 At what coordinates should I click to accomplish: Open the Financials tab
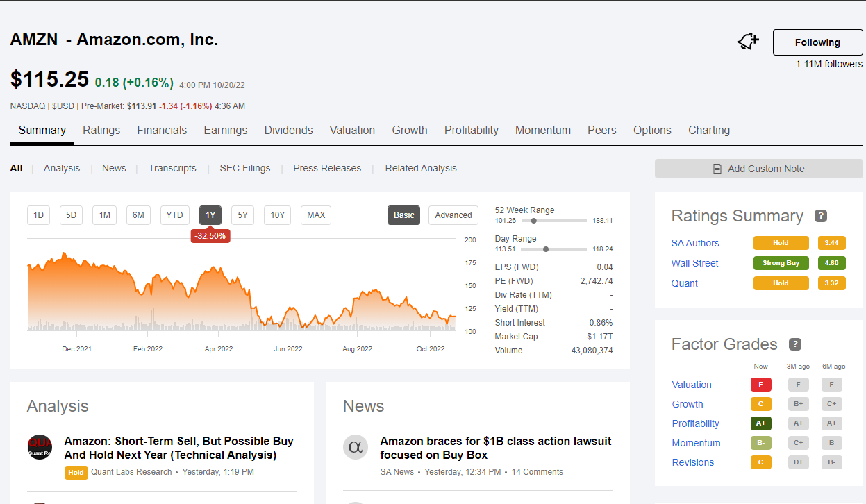click(x=162, y=130)
